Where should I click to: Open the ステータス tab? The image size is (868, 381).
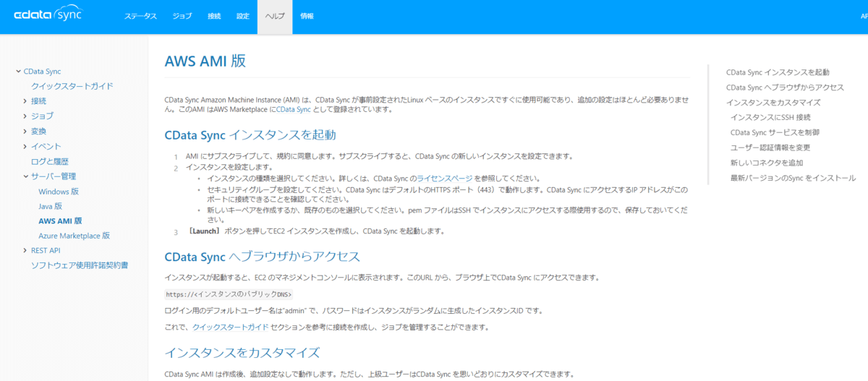tap(140, 17)
